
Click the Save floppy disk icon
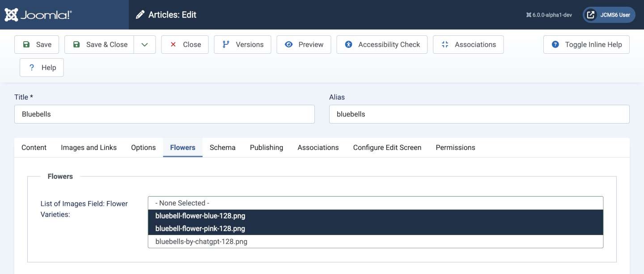[26, 44]
